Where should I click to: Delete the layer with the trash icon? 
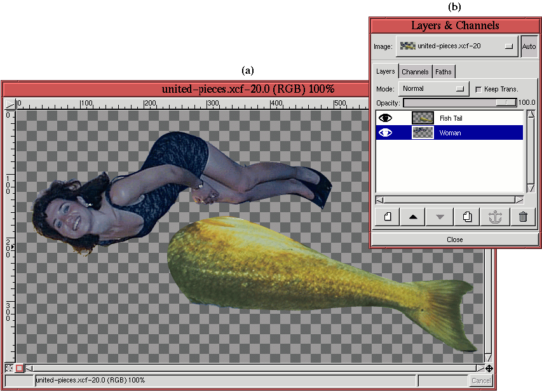point(523,217)
